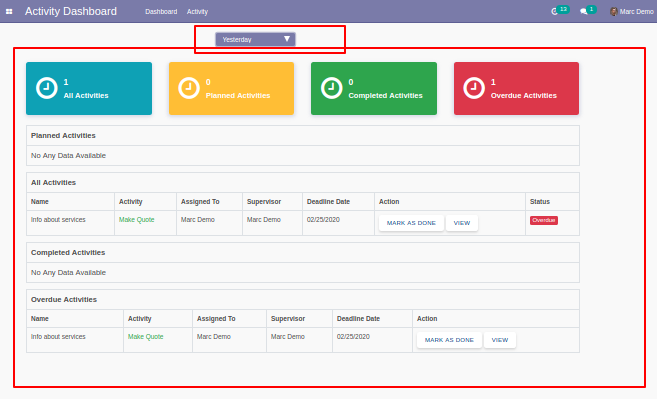Click View button in All Activities table

coord(462,223)
